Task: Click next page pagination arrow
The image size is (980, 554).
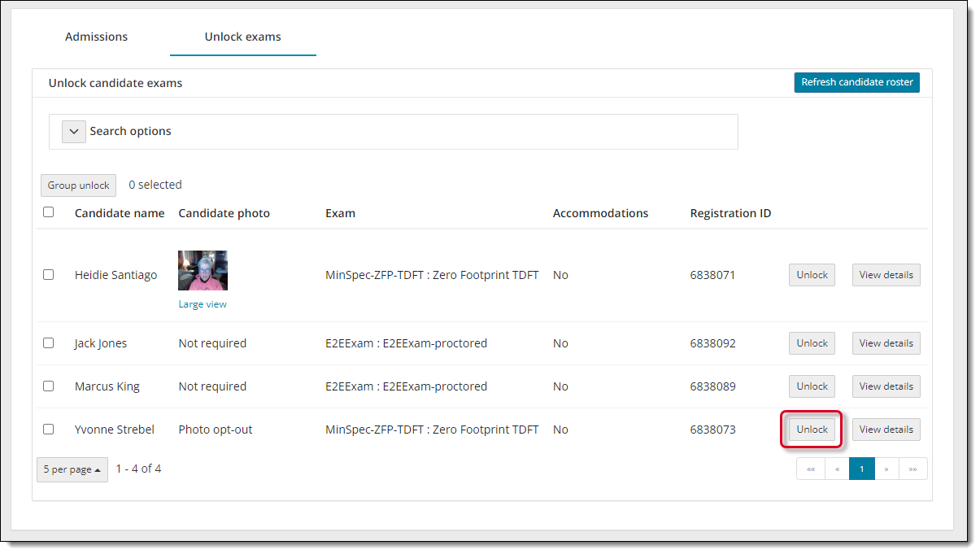Action: click(x=886, y=469)
